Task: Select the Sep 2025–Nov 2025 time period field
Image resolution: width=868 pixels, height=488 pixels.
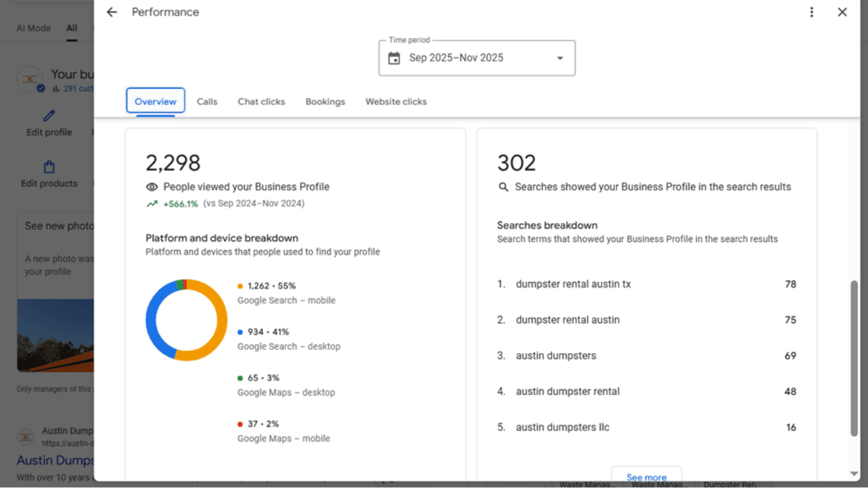Action: [477, 58]
